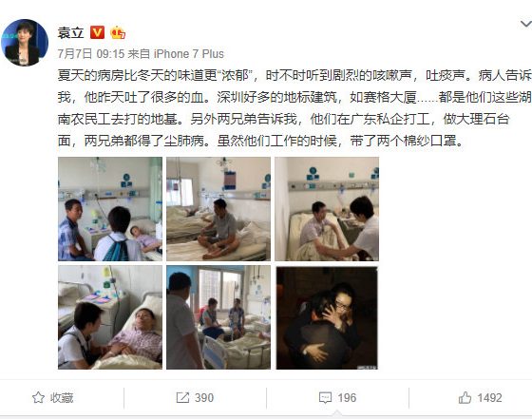Viewport: 532px width, 419px height.
Task: Open the 196 comments count
Action: (x=347, y=398)
